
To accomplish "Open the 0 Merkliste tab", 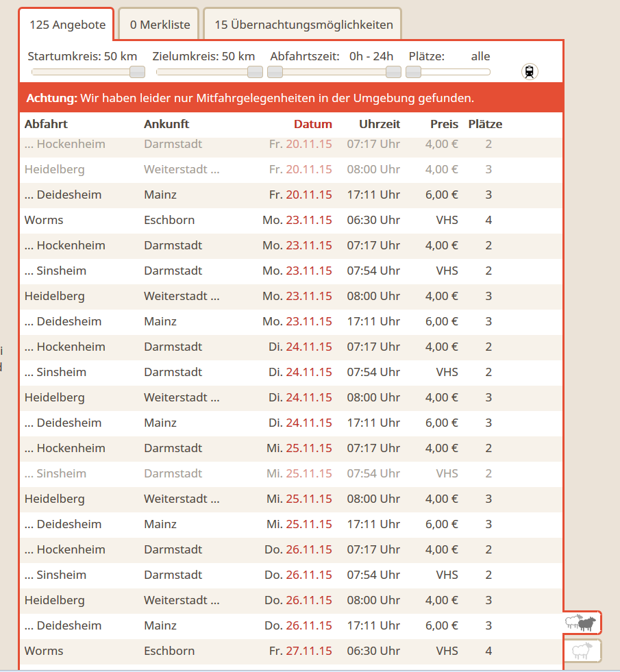I will [x=160, y=25].
